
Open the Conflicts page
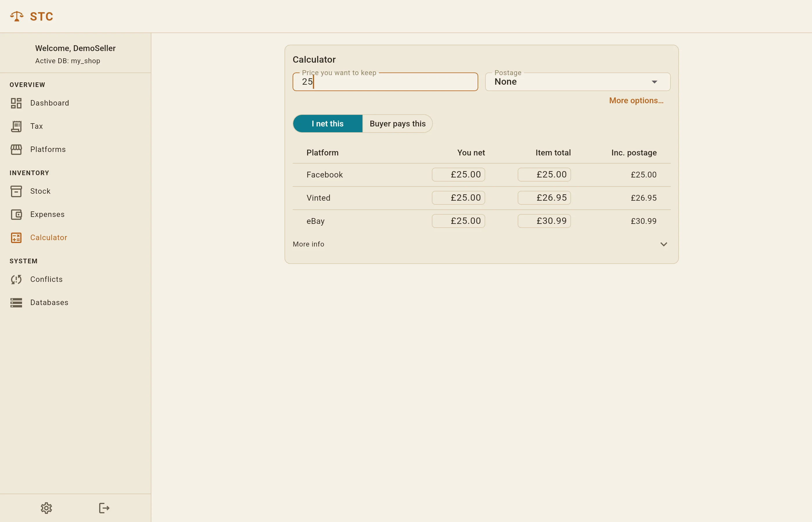coord(75,279)
